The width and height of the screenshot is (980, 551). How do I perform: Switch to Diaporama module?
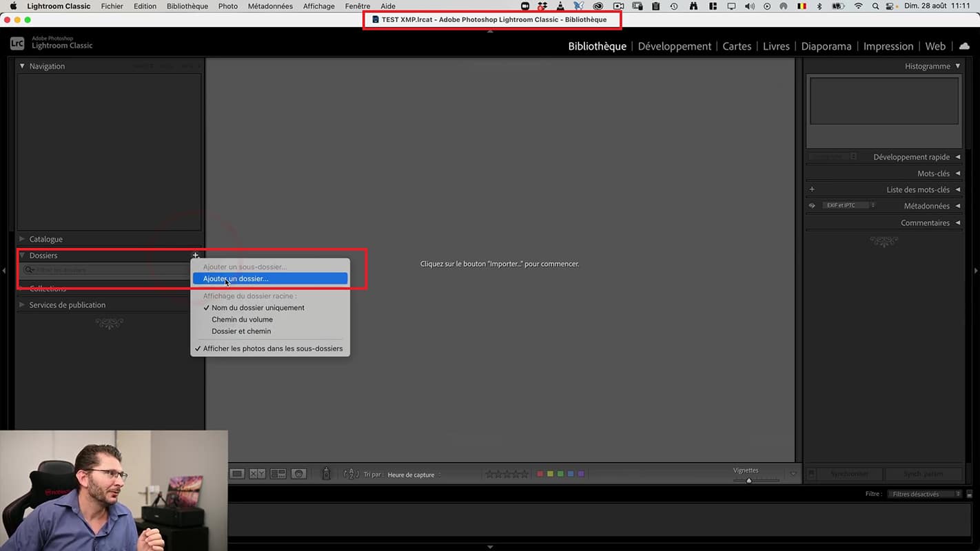coord(826,46)
